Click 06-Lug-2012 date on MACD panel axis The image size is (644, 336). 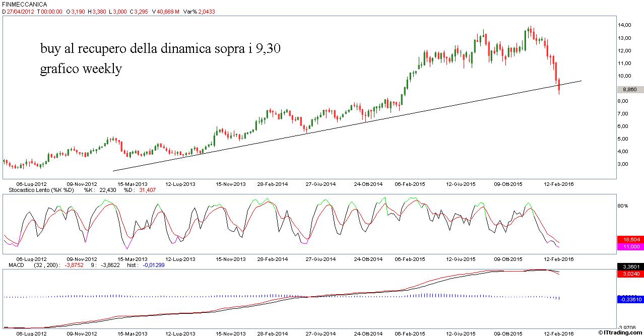(x=32, y=333)
